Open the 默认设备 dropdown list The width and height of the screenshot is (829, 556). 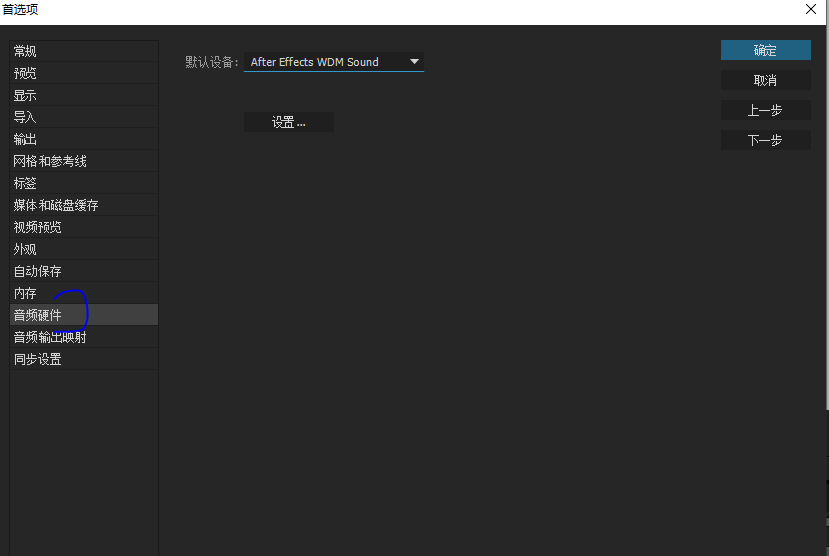334,62
